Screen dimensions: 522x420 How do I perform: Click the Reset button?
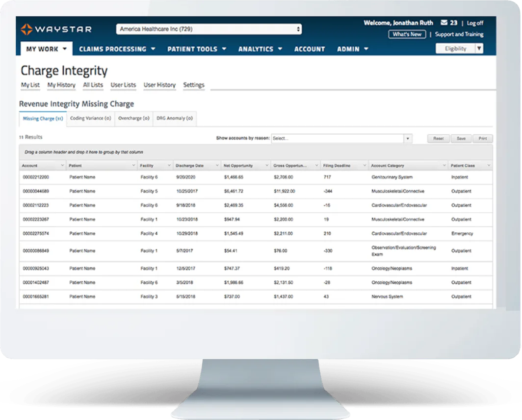click(x=438, y=139)
